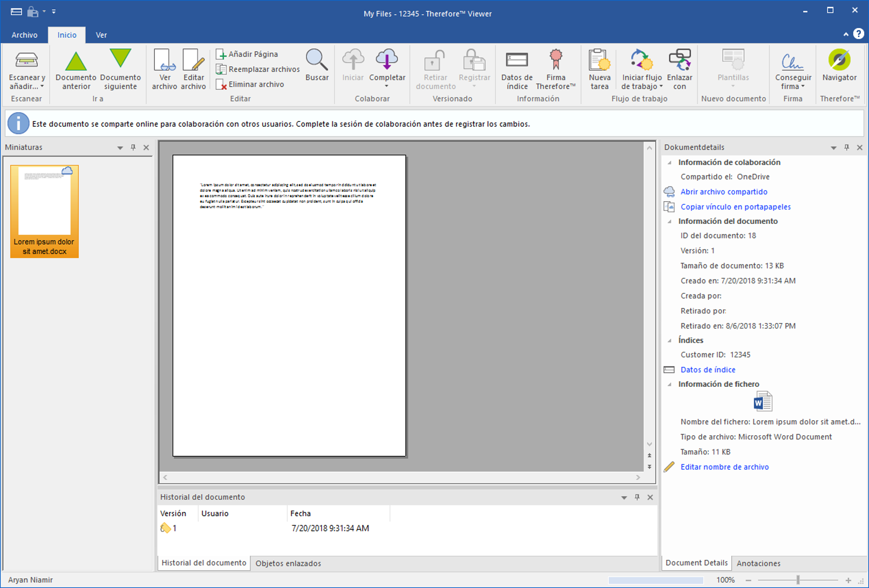Click the Datos de índice link
The height and width of the screenshot is (588, 869).
[708, 370]
